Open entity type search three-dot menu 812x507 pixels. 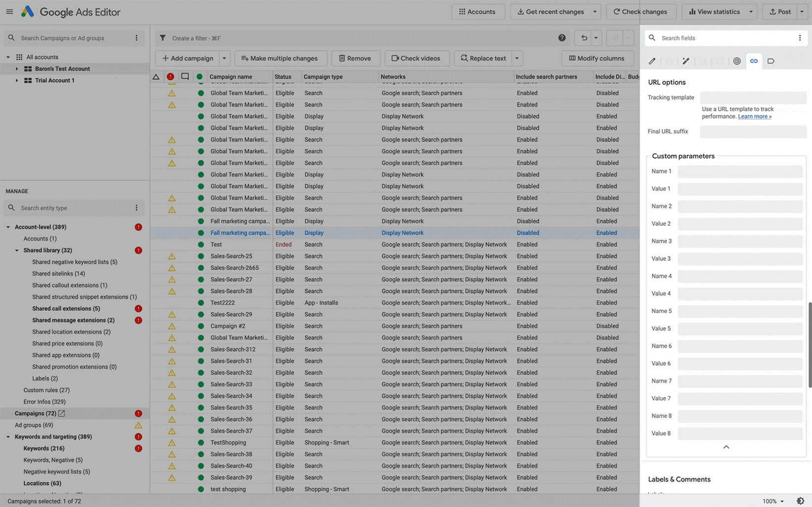click(x=137, y=208)
